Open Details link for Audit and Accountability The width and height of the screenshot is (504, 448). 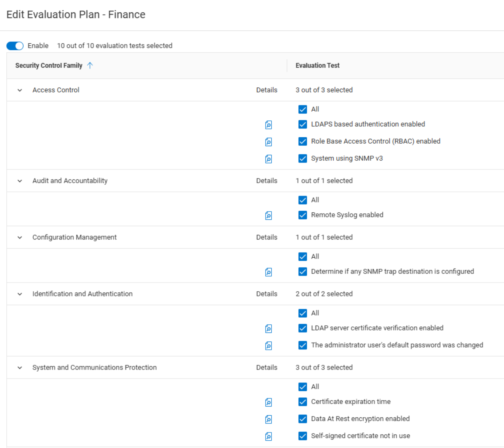click(267, 181)
